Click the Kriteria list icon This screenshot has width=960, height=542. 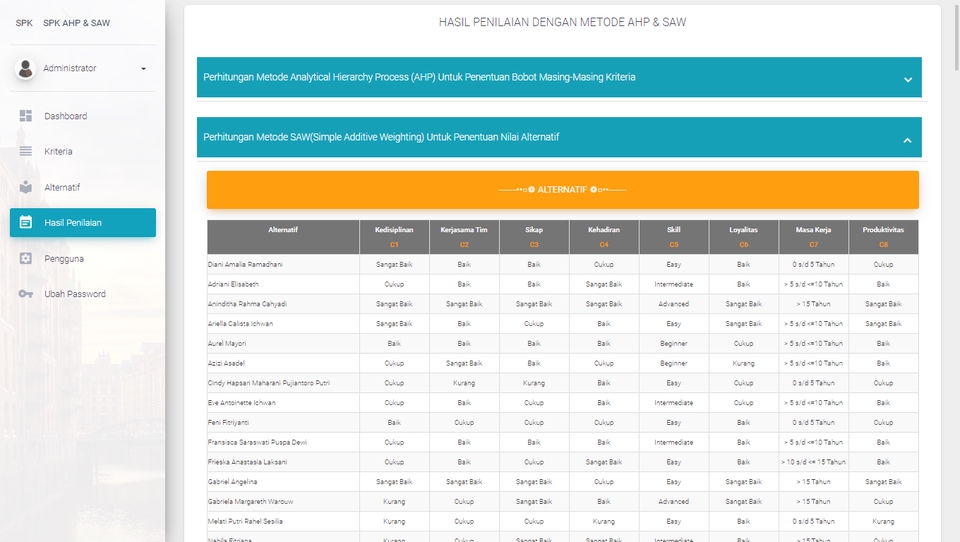coord(26,151)
